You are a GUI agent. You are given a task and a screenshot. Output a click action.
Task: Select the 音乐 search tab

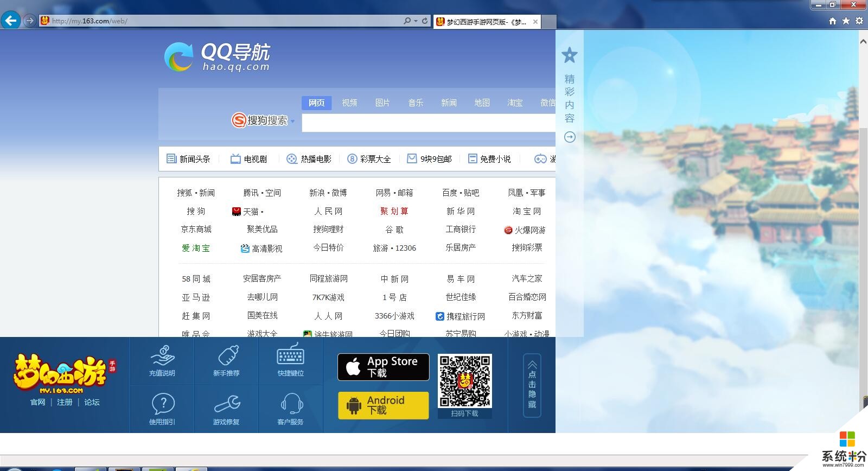(416, 103)
